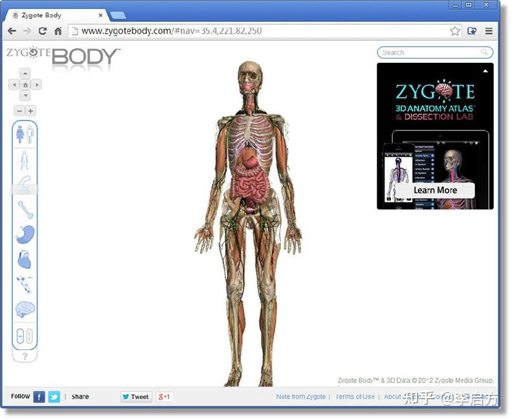Open help with question mark icon
Viewport: 512px width, 420px height.
[x=25, y=357]
